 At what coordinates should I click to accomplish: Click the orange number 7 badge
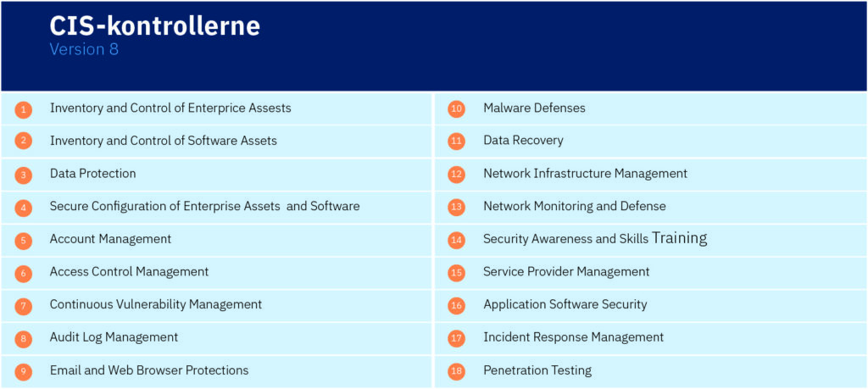[23, 305]
